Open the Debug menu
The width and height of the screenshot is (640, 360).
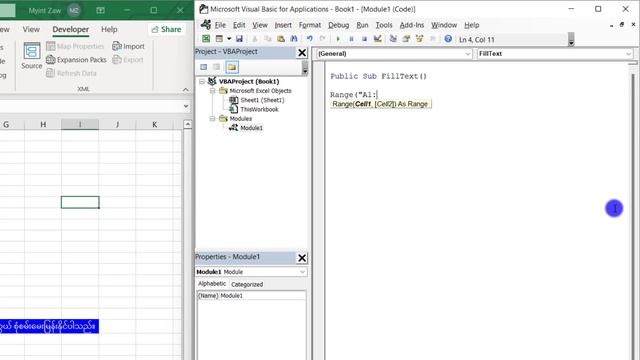pyautogui.click(x=338, y=25)
